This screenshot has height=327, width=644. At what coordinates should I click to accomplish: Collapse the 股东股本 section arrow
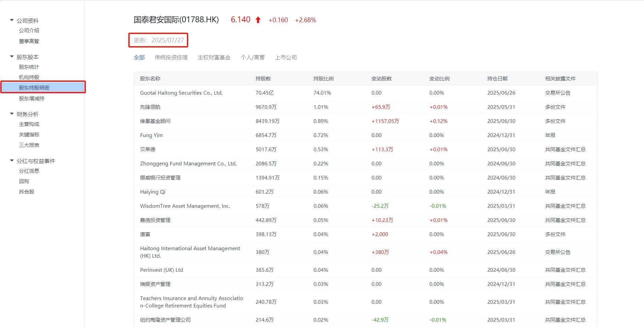(12, 57)
